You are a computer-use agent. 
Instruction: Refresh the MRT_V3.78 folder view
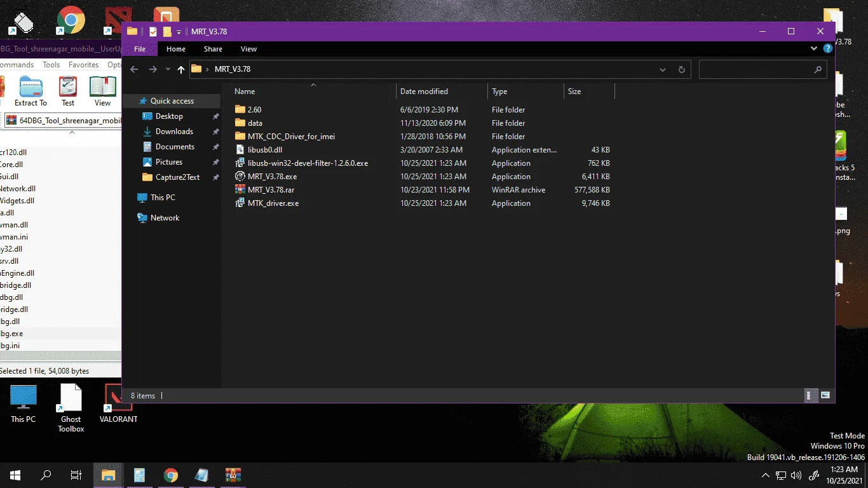[682, 69]
